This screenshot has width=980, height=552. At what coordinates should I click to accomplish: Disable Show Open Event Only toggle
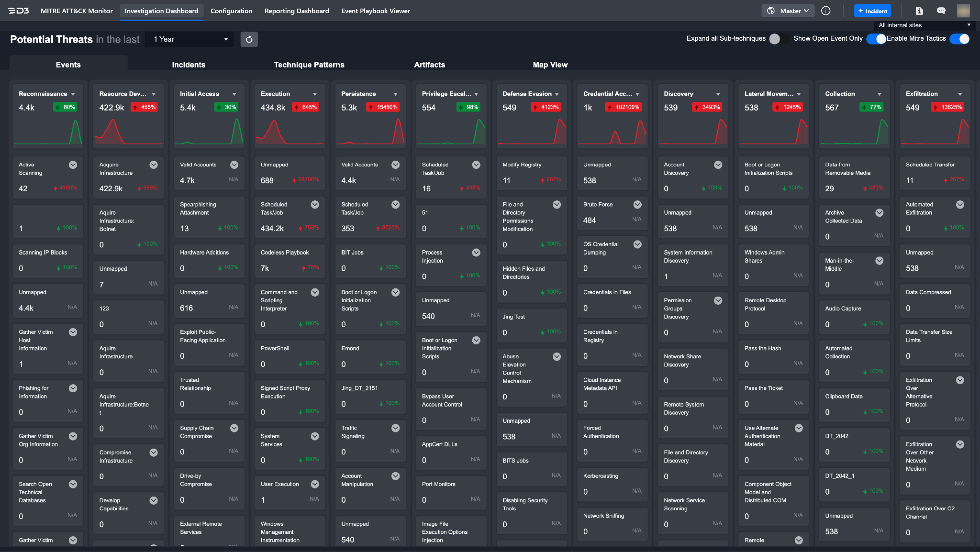(876, 39)
